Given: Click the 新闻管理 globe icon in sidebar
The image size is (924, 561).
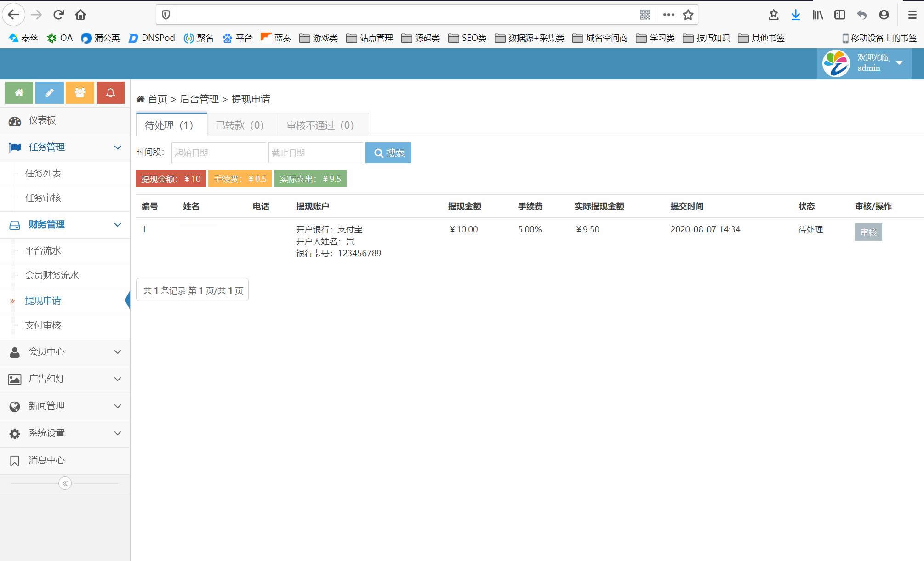Looking at the screenshot, I should coord(15,406).
